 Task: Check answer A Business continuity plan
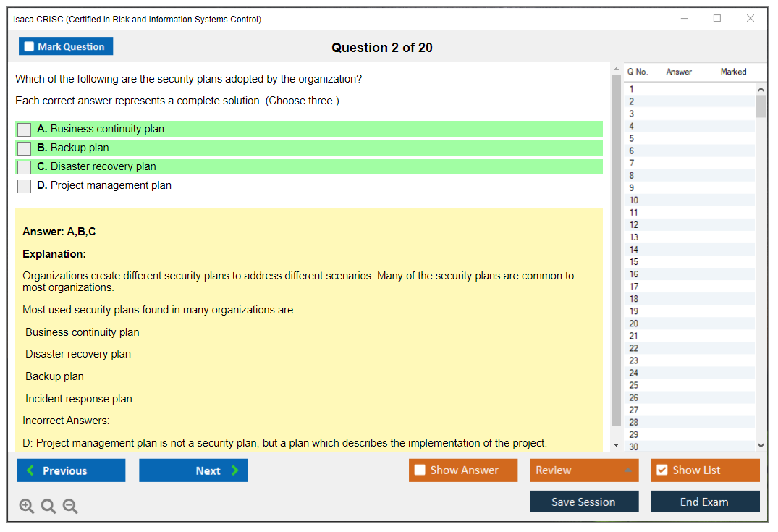pyautogui.click(x=25, y=130)
